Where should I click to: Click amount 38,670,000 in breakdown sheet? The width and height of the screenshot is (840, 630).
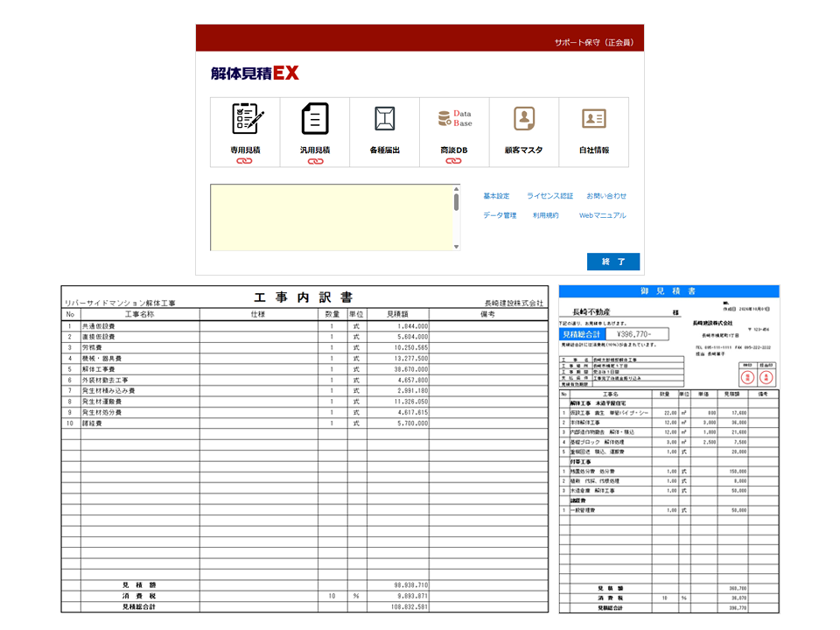pyautogui.click(x=411, y=369)
